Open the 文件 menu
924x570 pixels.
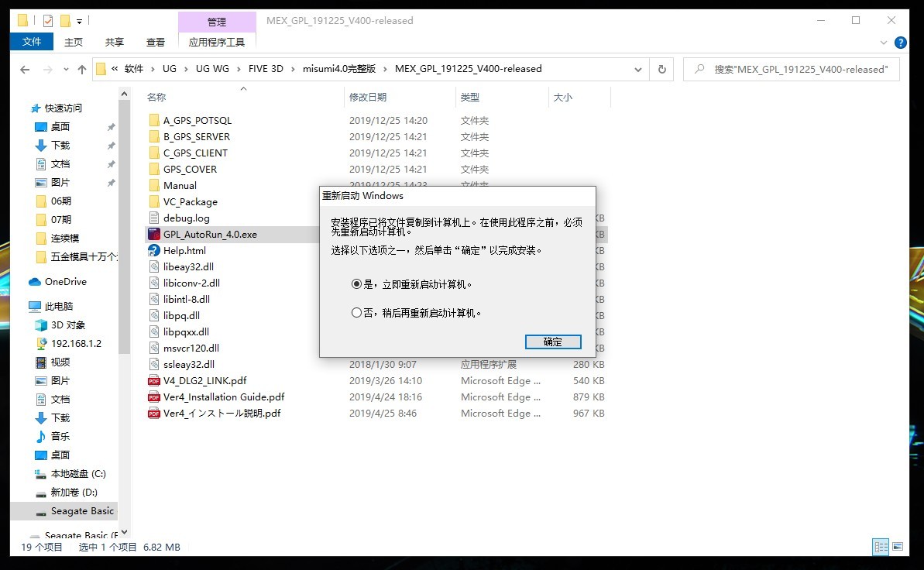point(31,42)
